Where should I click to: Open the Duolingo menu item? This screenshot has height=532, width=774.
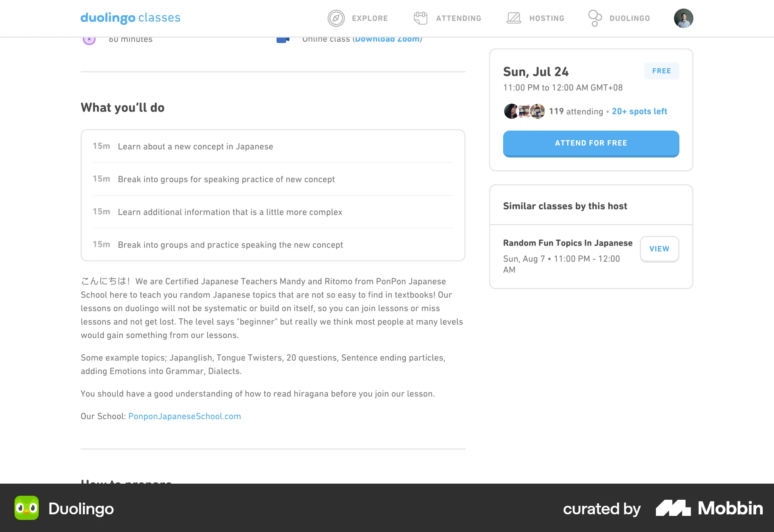pyautogui.click(x=629, y=18)
